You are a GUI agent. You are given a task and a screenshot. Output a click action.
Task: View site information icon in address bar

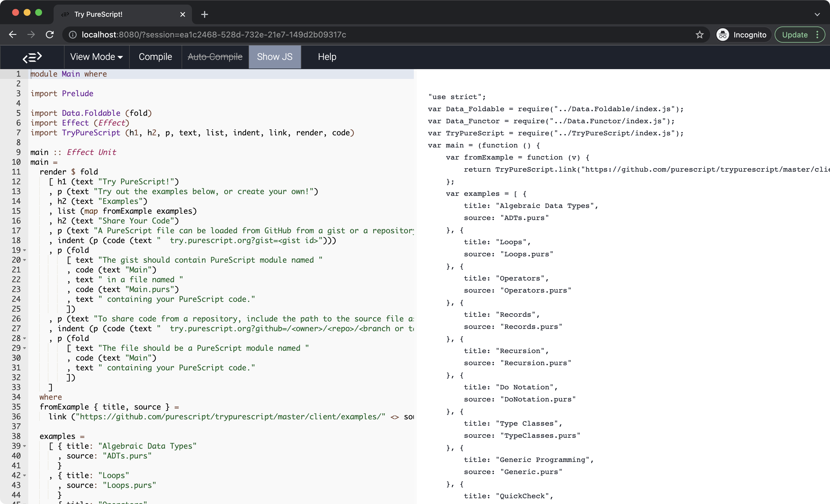(73, 35)
